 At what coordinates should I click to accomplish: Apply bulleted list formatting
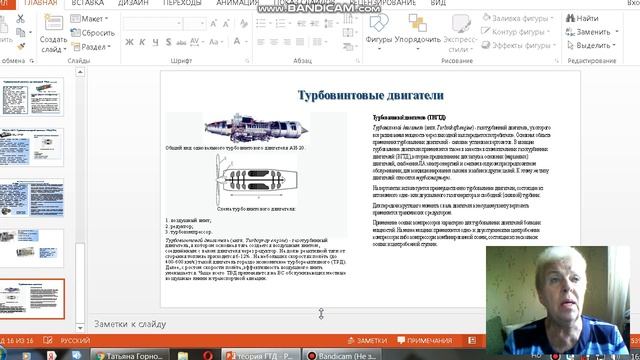(x=263, y=24)
